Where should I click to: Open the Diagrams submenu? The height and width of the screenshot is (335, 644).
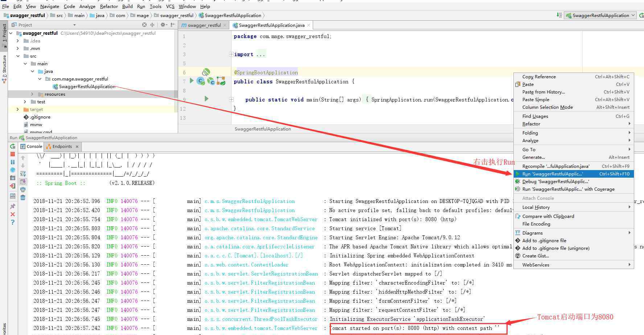(574, 233)
